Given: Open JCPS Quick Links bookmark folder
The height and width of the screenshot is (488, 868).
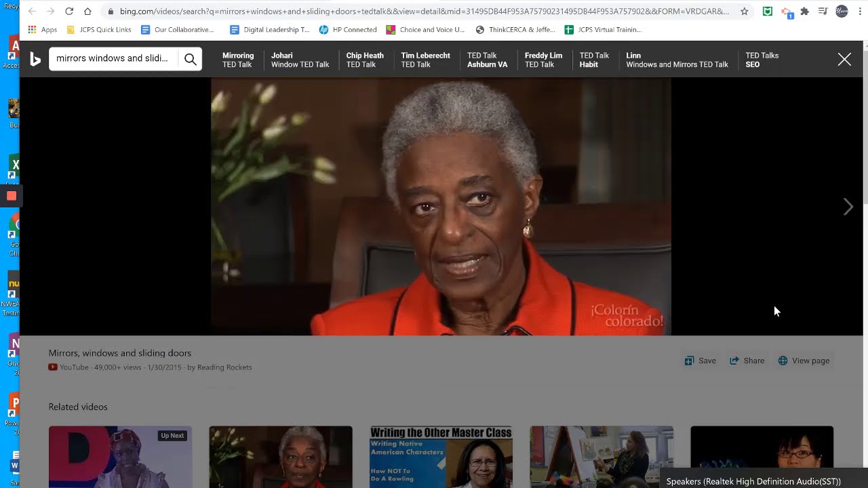Looking at the screenshot, I should 99,30.
